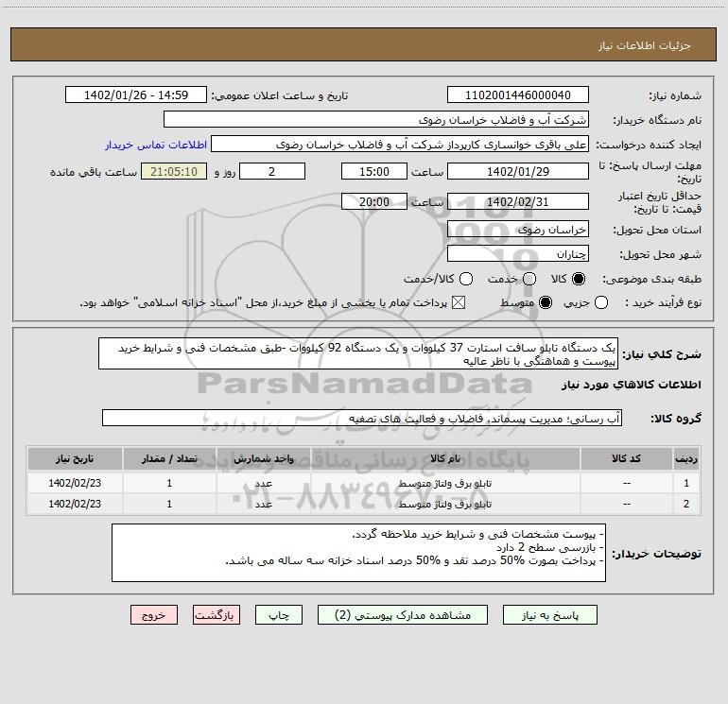Click the نام کالا column header
The image size is (728, 704).
click(x=444, y=458)
